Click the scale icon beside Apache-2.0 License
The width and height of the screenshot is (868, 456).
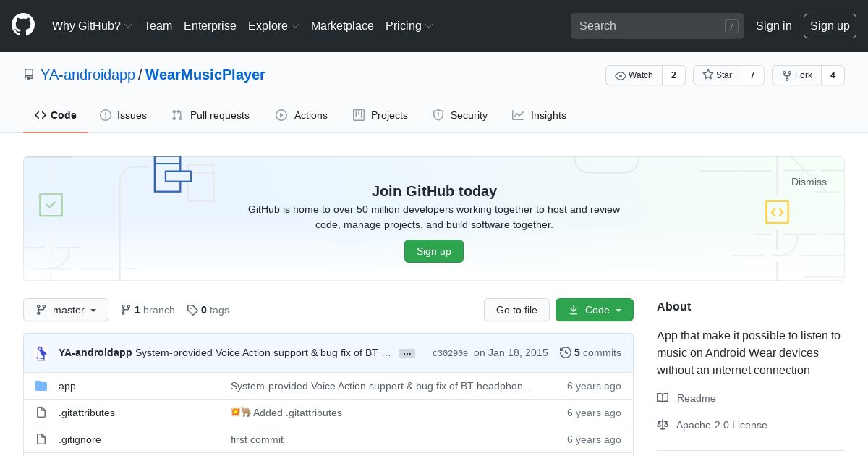click(x=663, y=425)
